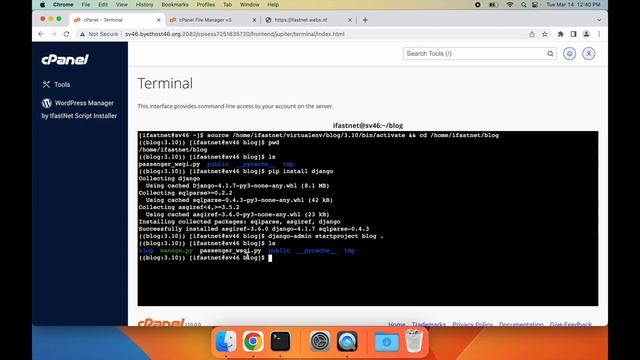Open the Tab menu
Image resolution: width=640 pixels, height=360 pixels.
point(227,4)
